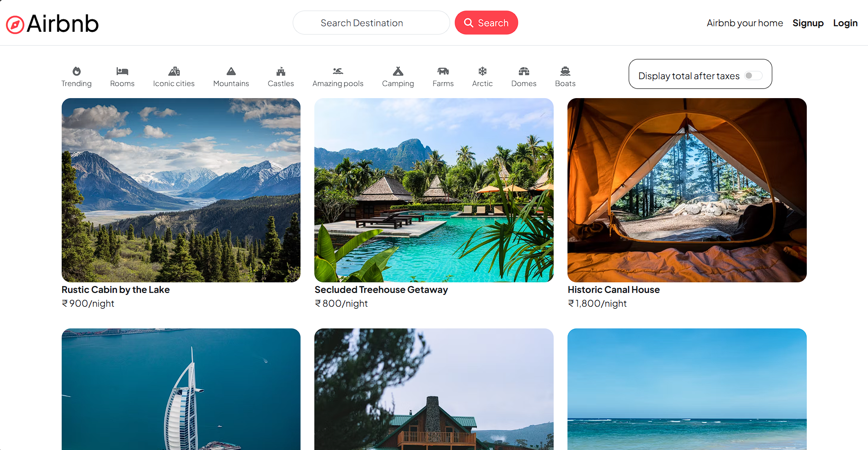Screen dimensions: 868x450
Task: Click the ₹800/night price
Action: (x=341, y=304)
